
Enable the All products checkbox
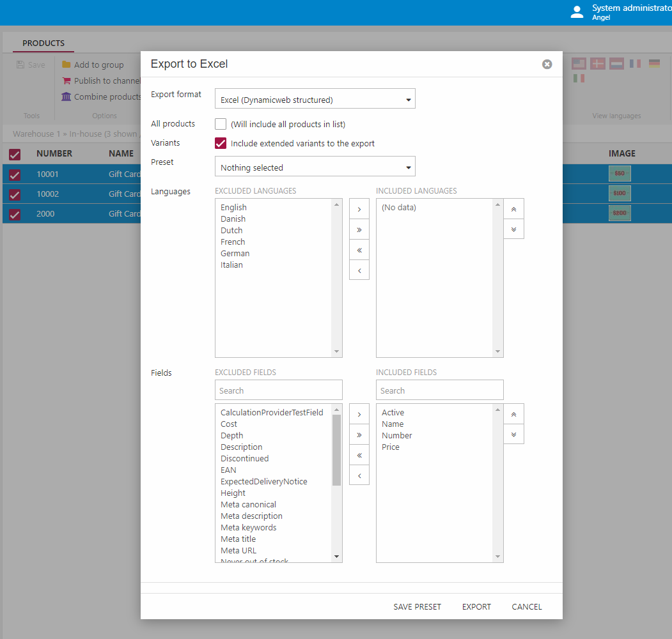coord(221,124)
